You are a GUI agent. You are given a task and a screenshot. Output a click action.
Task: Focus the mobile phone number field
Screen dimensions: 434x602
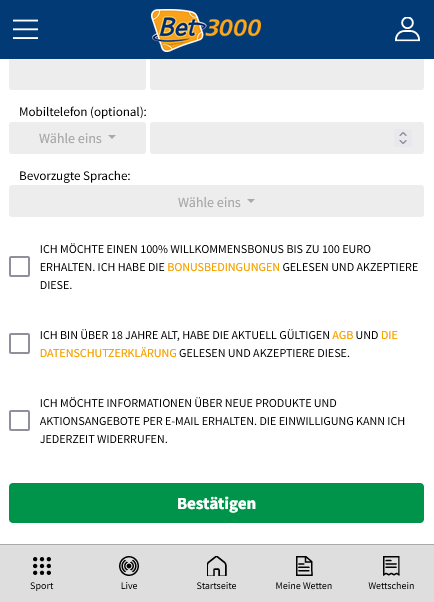click(x=287, y=138)
